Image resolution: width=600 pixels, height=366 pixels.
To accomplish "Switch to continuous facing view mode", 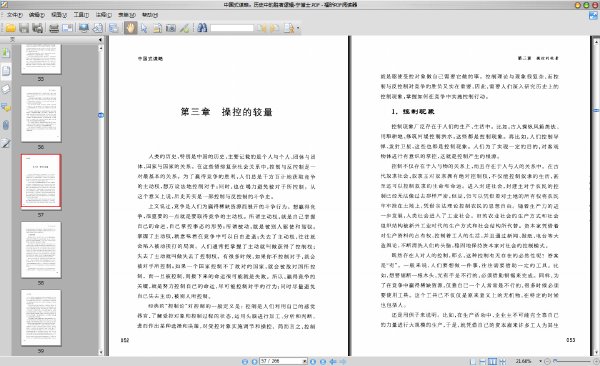I will click(x=502, y=361).
